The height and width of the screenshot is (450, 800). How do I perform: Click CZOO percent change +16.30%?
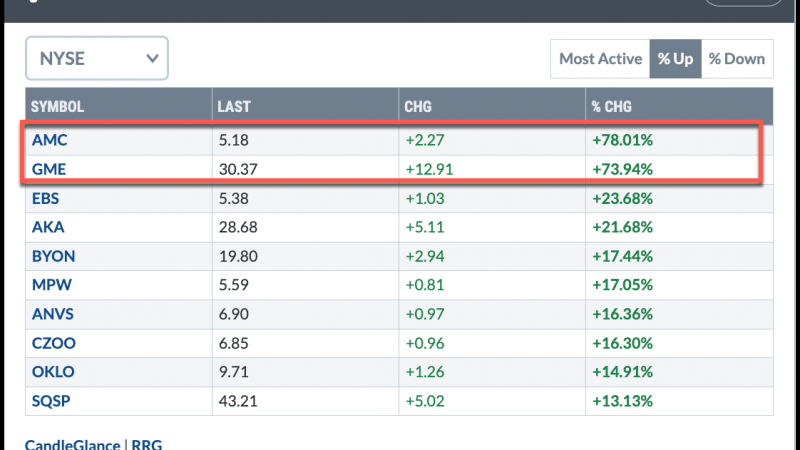click(622, 343)
